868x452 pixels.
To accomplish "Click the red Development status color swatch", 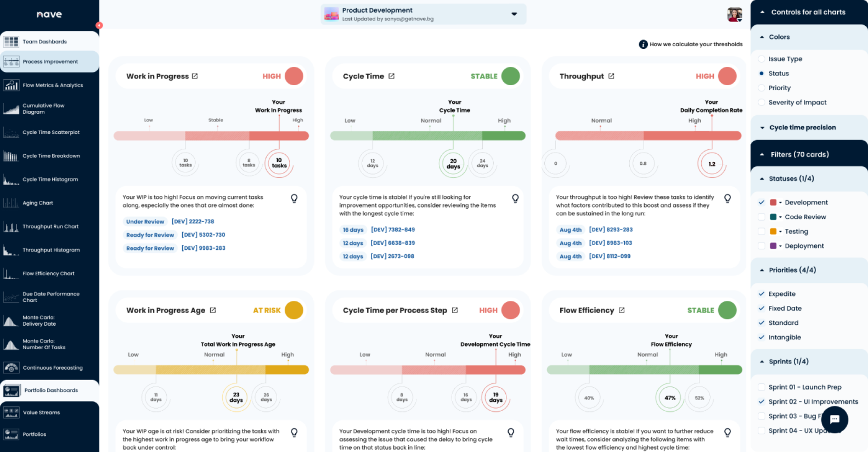I will pyautogui.click(x=774, y=202).
